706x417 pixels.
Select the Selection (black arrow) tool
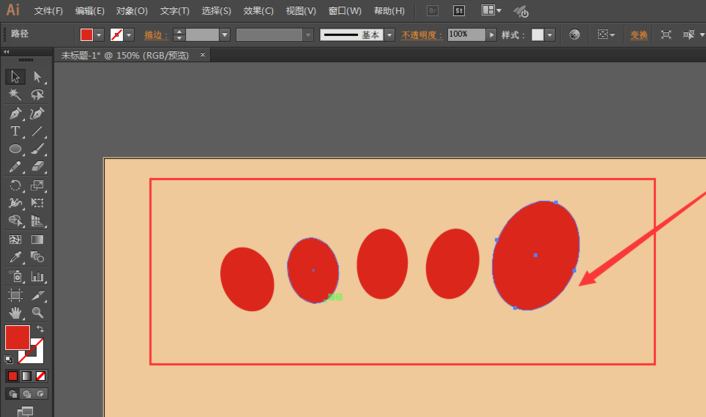coord(15,77)
